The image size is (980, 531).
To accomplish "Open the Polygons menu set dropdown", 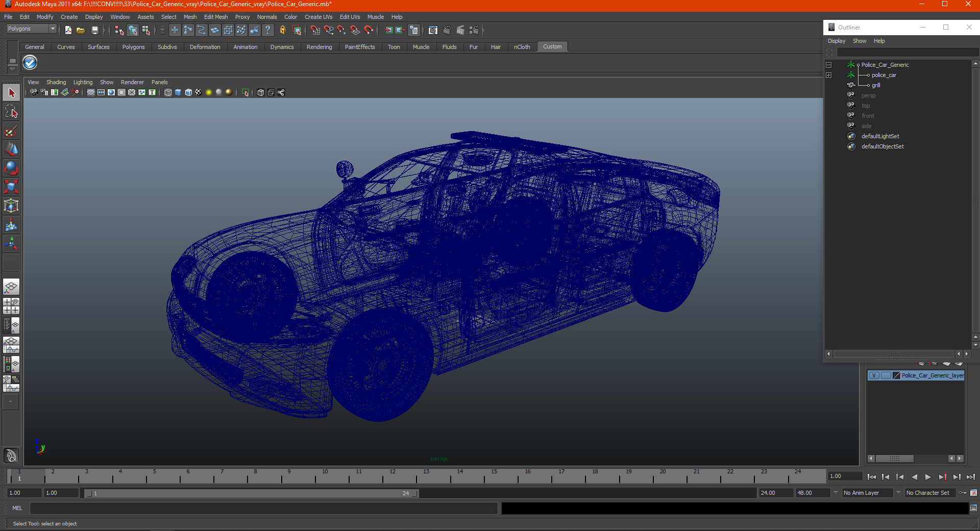I will (31, 29).
